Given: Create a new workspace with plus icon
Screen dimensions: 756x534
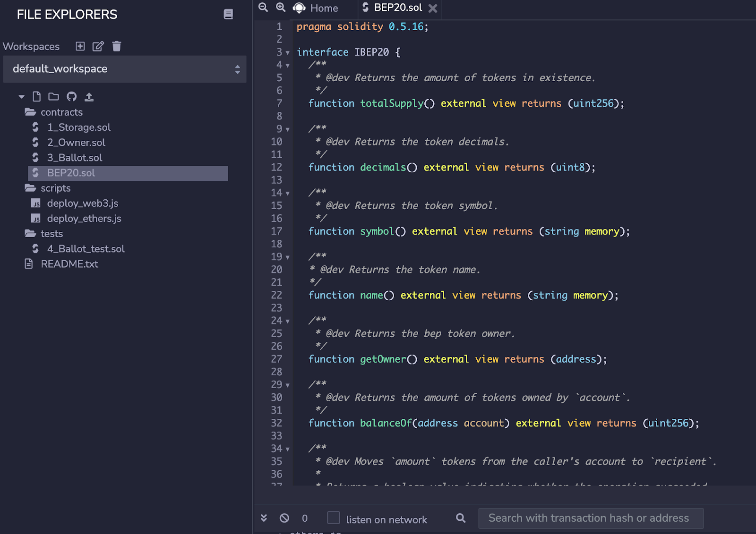Looking at the screenshot, I should point(80,46).
